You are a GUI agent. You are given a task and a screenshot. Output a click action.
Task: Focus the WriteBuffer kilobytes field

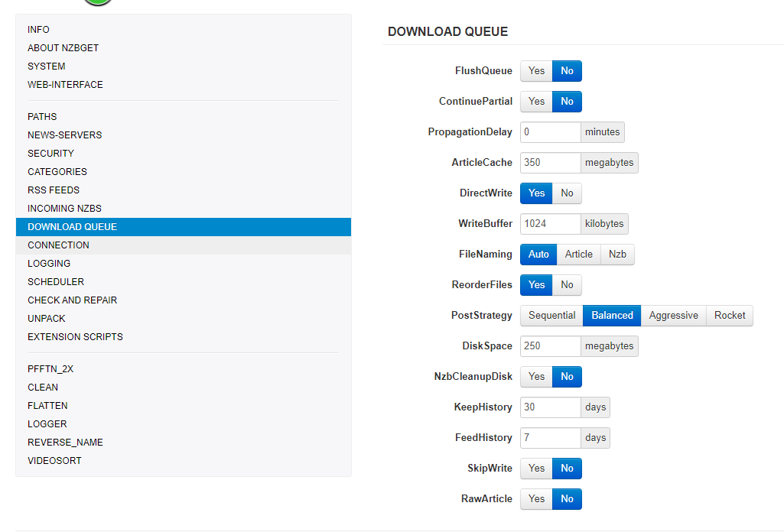click(x=550, y=224)
